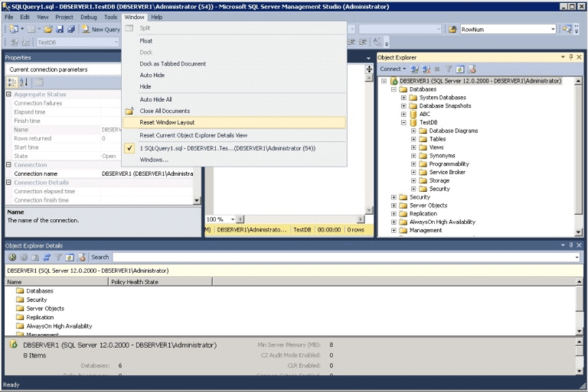Viewport: 588px width, 392px height.
Task: Click the New Project icon in the toolbar
Action: click(14, 29)
